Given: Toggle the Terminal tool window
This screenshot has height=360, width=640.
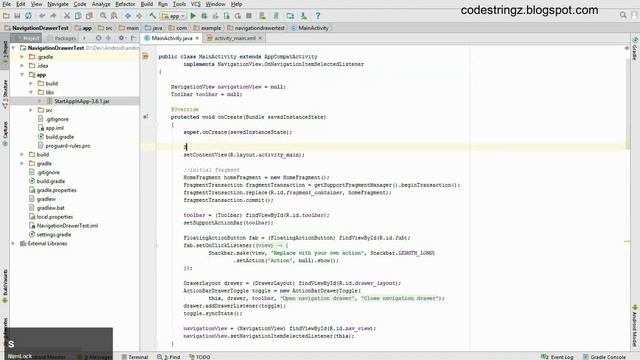Looking at the screenshot, I should tap(135, 357).
